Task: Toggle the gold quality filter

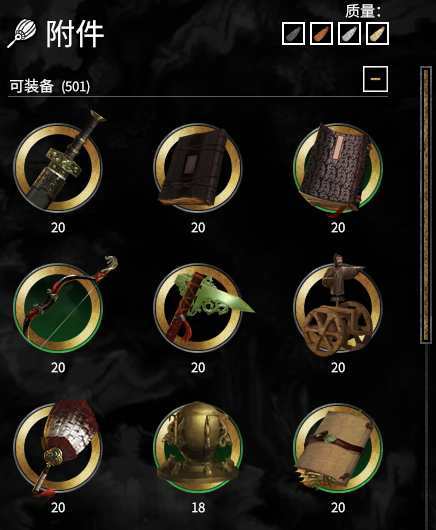Action: point(378,33)
